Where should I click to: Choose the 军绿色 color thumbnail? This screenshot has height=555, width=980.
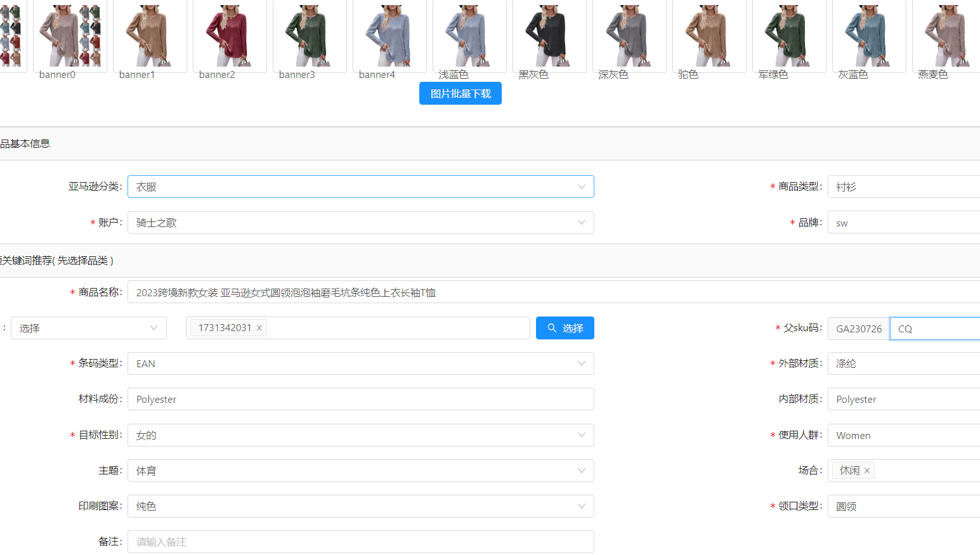[x=789, y=36]
